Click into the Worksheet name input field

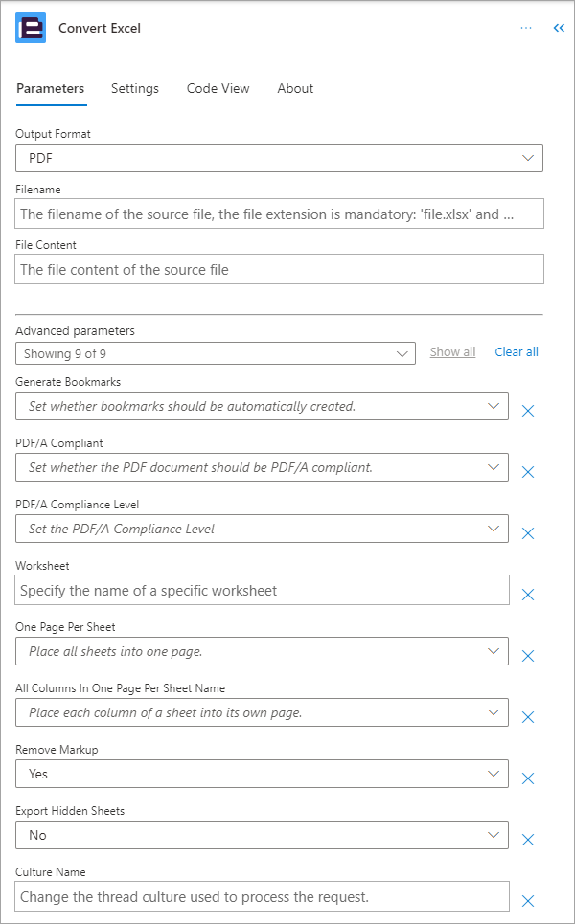262,590
